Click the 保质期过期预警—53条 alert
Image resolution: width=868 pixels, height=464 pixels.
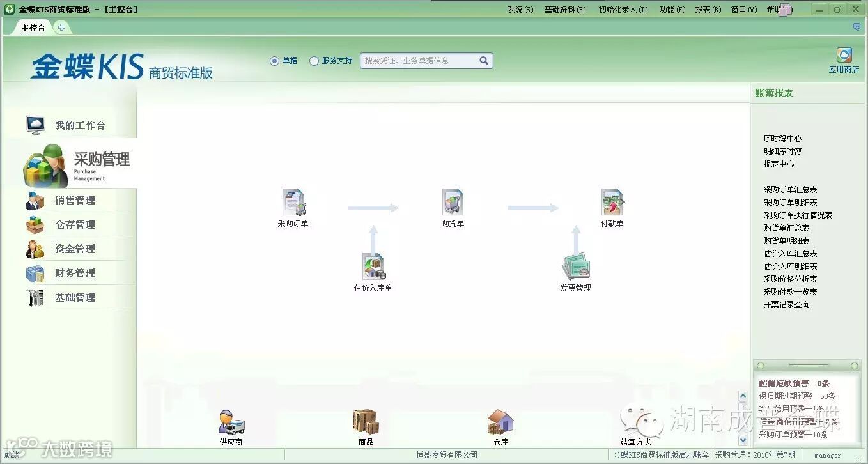pyautogui.click(x=797, y=396)
